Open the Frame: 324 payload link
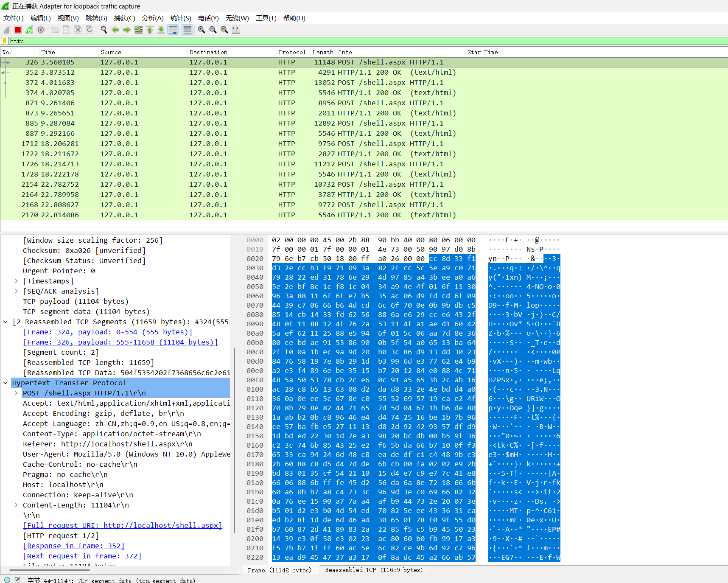This screenshot has height=583, width=728. (x=108, y=332)
